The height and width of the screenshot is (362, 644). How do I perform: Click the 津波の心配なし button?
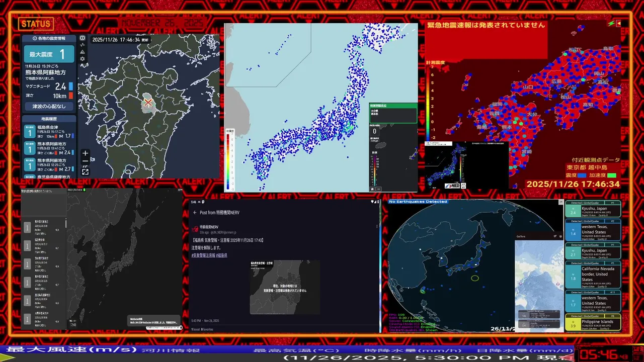(49, 107)
